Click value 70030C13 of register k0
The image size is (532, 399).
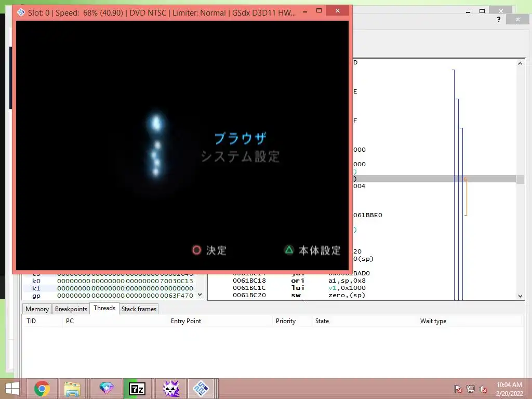[x=177, y=281]
